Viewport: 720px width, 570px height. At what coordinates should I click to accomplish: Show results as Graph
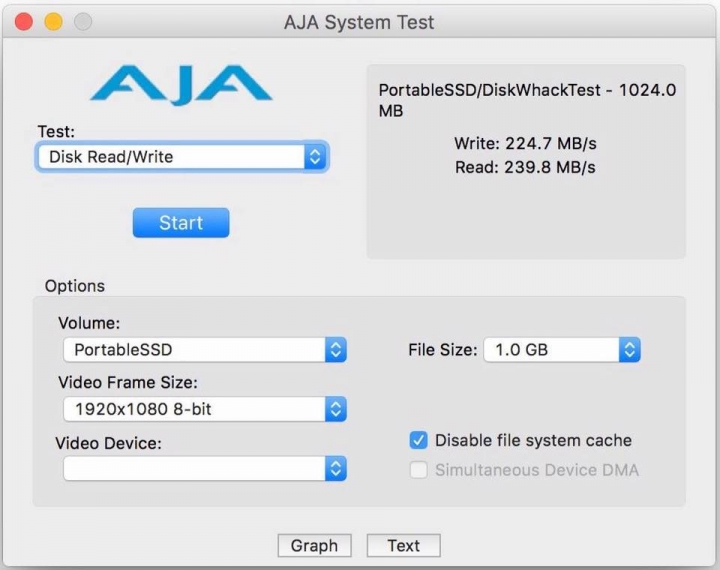pos(315,546)
